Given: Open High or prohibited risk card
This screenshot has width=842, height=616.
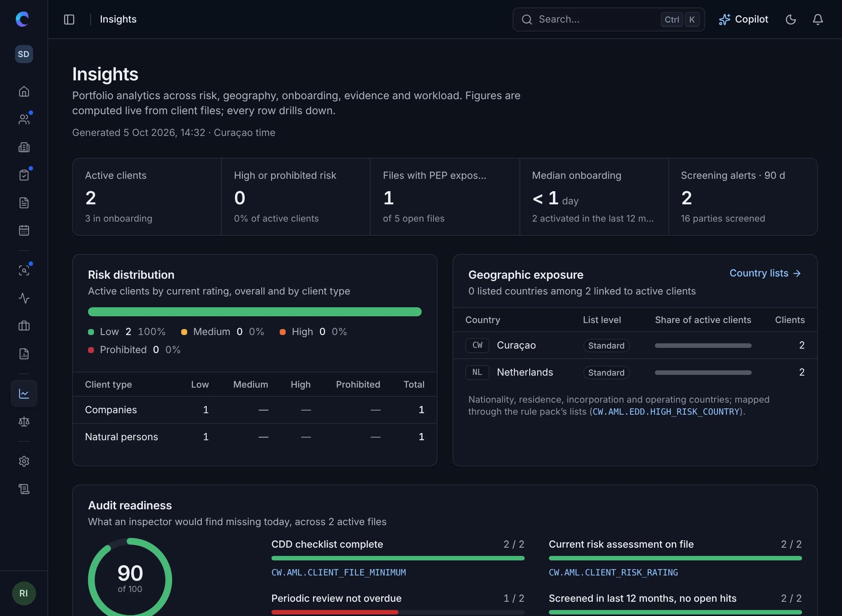Looking at the screenshot, I should (x=296, y=197).
